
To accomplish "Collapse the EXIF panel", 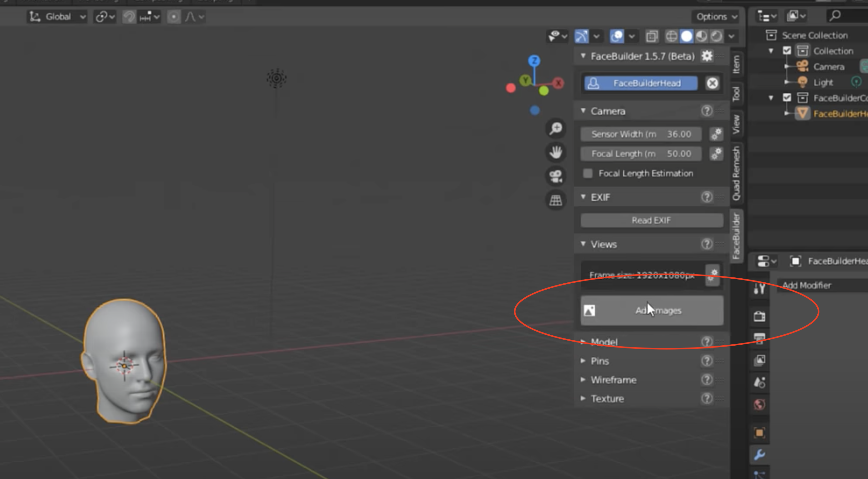I will point(583,197).
